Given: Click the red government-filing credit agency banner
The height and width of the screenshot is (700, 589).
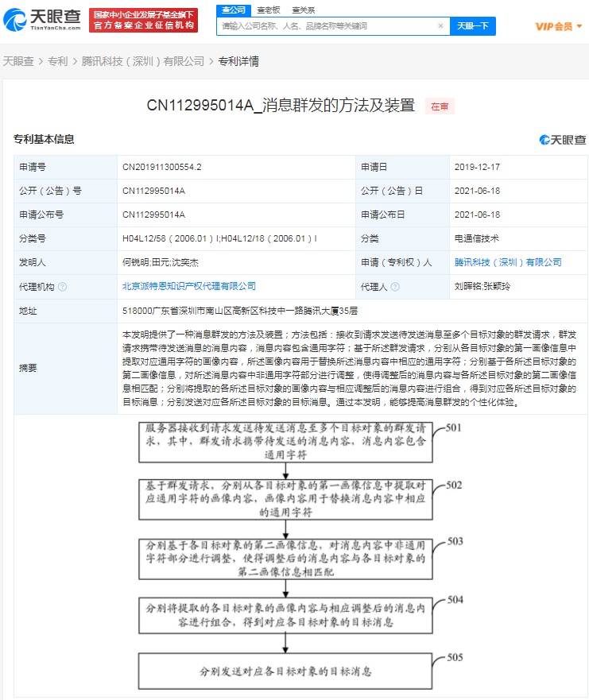Looking at the screenshot, I should [143, 20].
